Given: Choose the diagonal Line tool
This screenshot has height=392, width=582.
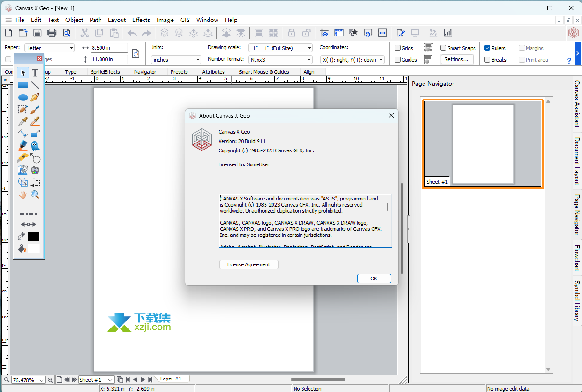Looking at the screenshot, I should [35, 85].
